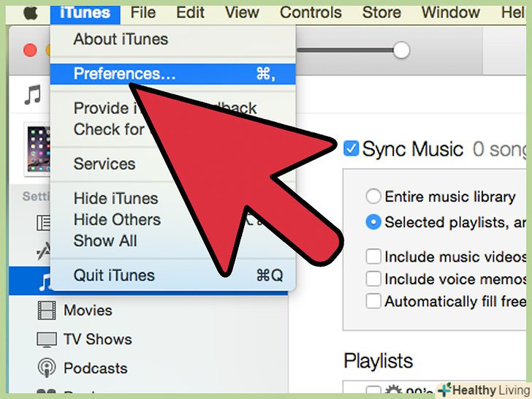This screenshot has height=399, width=532.
Task: Enable Automatically fill free space checkbox
Action: [373, 301]
